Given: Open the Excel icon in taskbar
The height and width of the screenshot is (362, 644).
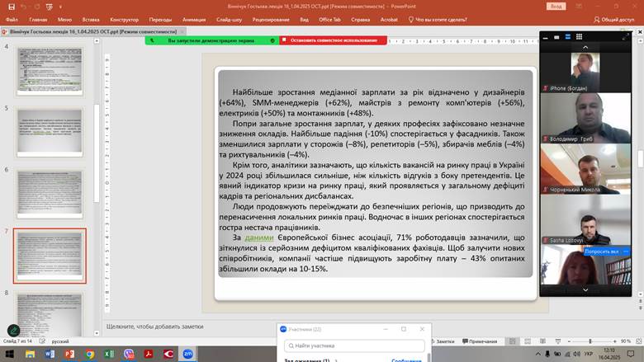Looking at the screenshot, I should [109, 354].
